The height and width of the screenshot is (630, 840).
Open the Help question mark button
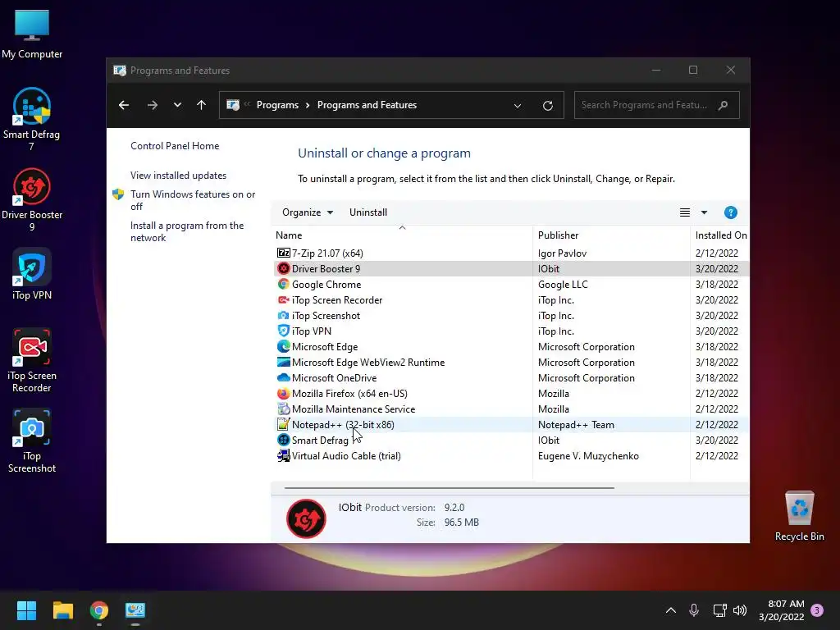(x=730, y=212)
